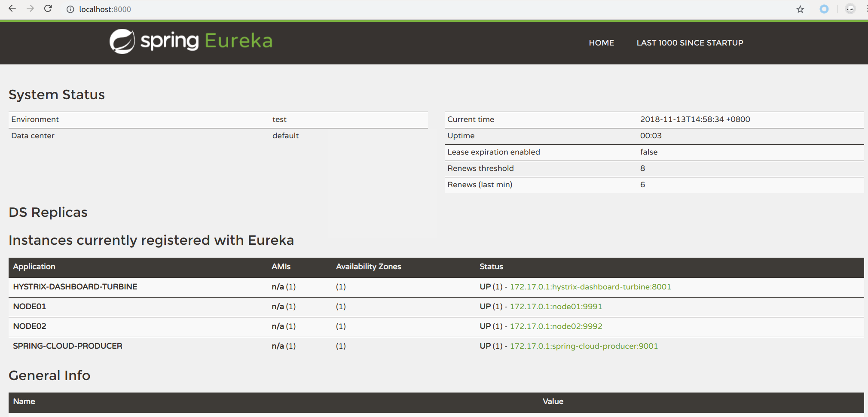Open the blue circle browser extension
Screen dimensions: 868x417
pyautogui.click(x=824, y=9)
